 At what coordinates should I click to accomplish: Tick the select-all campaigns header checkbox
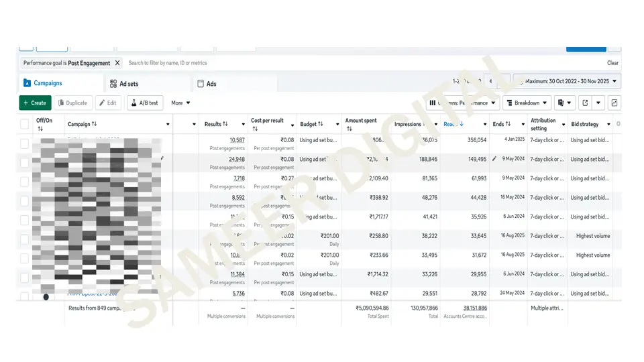click(x=25, y=124)
